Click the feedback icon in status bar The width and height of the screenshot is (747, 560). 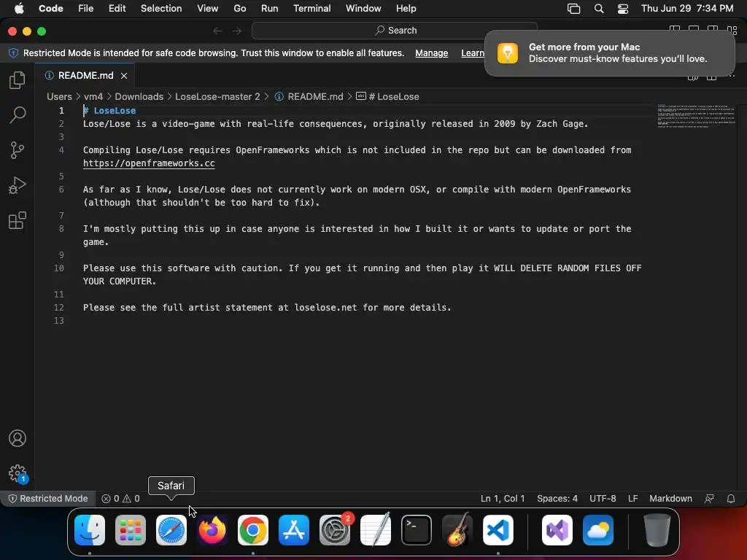point(709,499)
